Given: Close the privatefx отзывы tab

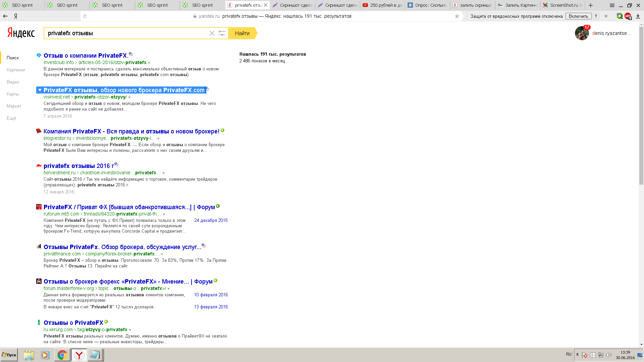Looking at the screenshot, I should click(266, 5).
